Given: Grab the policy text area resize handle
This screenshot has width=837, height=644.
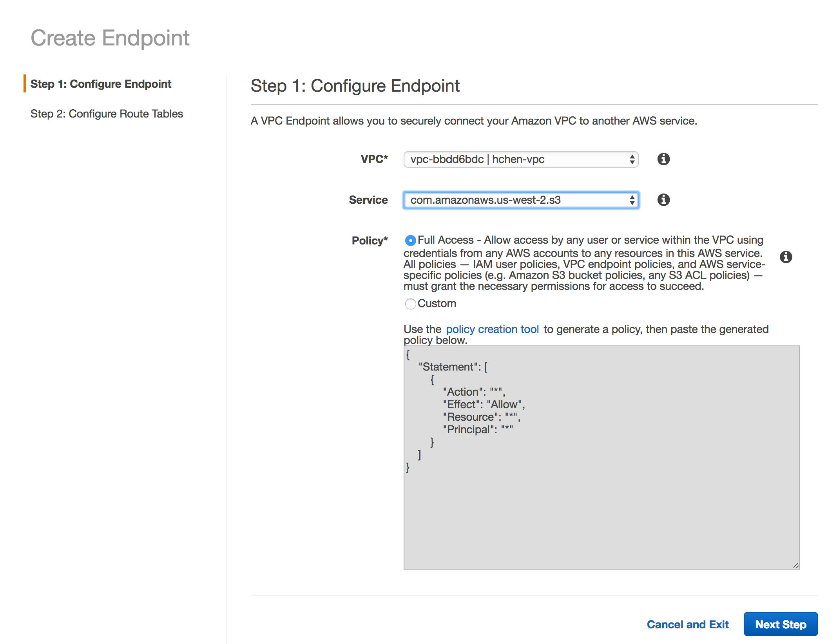Looking at the screenshot, I should [x=795, y=565].
